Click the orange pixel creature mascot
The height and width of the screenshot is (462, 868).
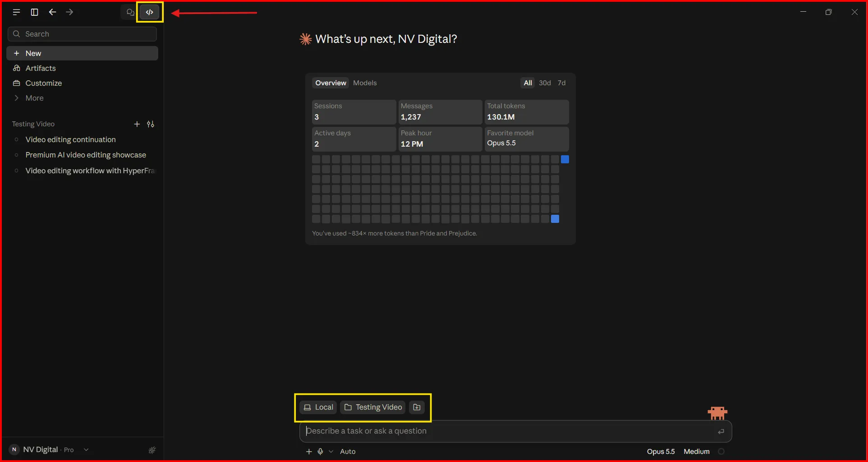point(717,413)
